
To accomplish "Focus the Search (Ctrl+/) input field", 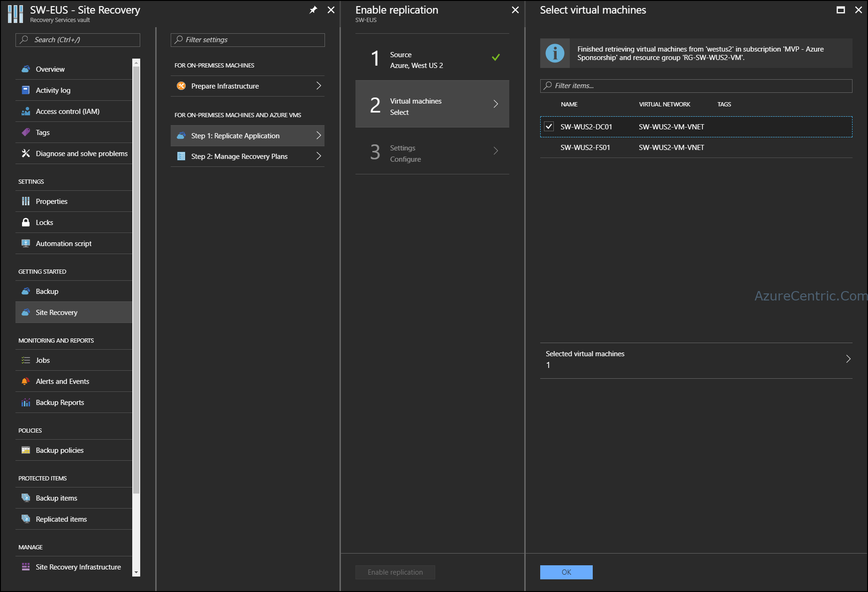I will click(x=78, y=40).
